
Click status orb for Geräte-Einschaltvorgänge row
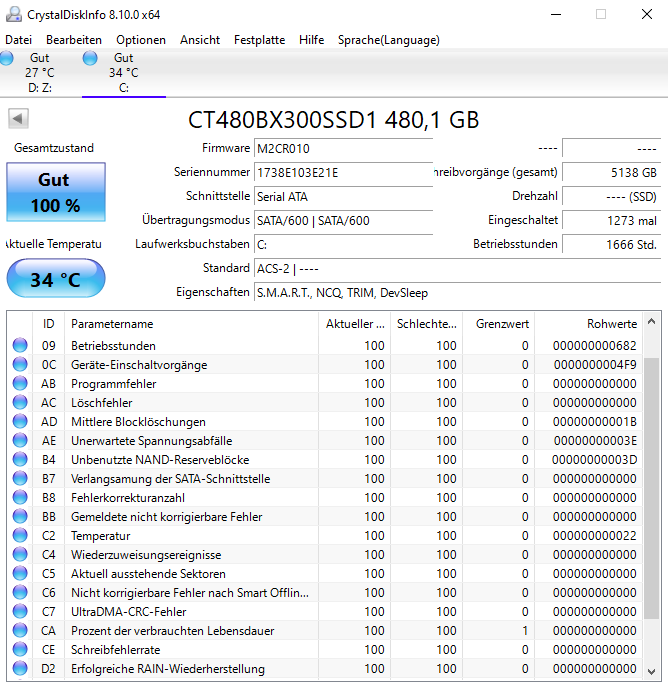pyautogui.click(x=20, y=364)
